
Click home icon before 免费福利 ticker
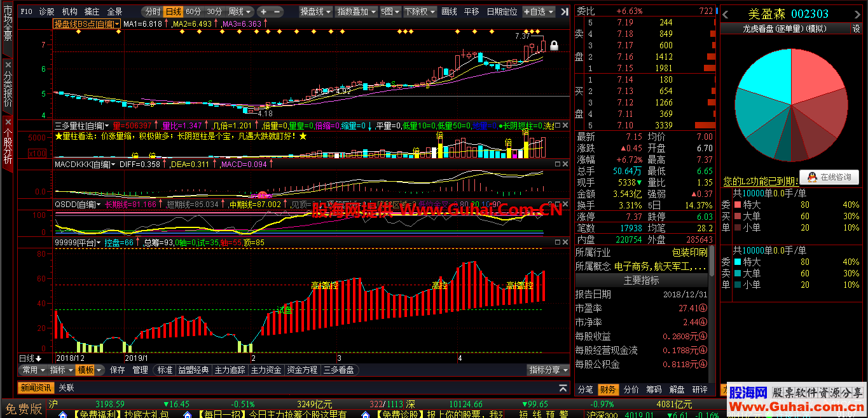tap(62, 414)
